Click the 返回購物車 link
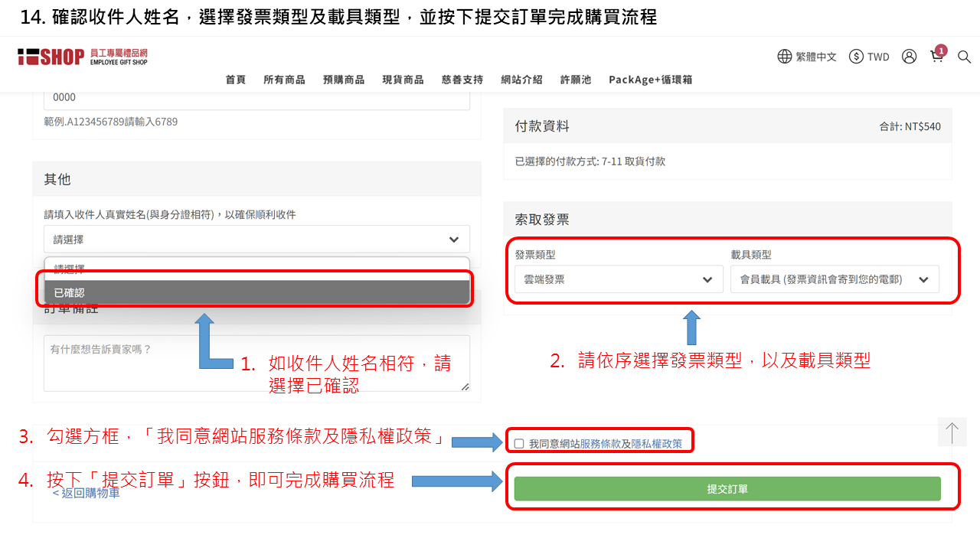 coord(87,493)
